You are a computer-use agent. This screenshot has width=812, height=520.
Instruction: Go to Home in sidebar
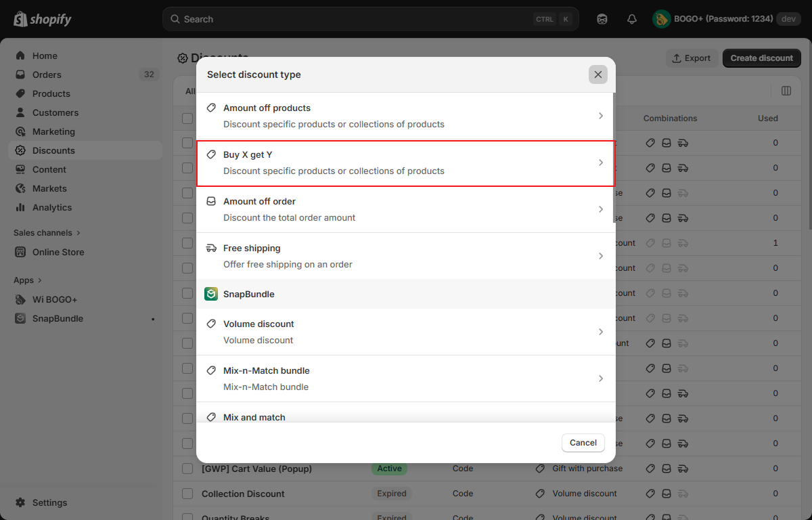(85, 56)
